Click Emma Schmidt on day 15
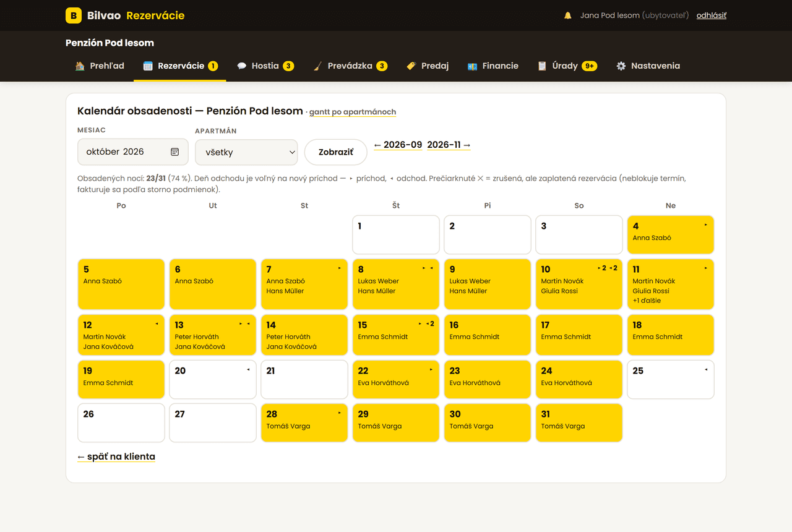Screen dimensions: 792x532 point(382,337)
